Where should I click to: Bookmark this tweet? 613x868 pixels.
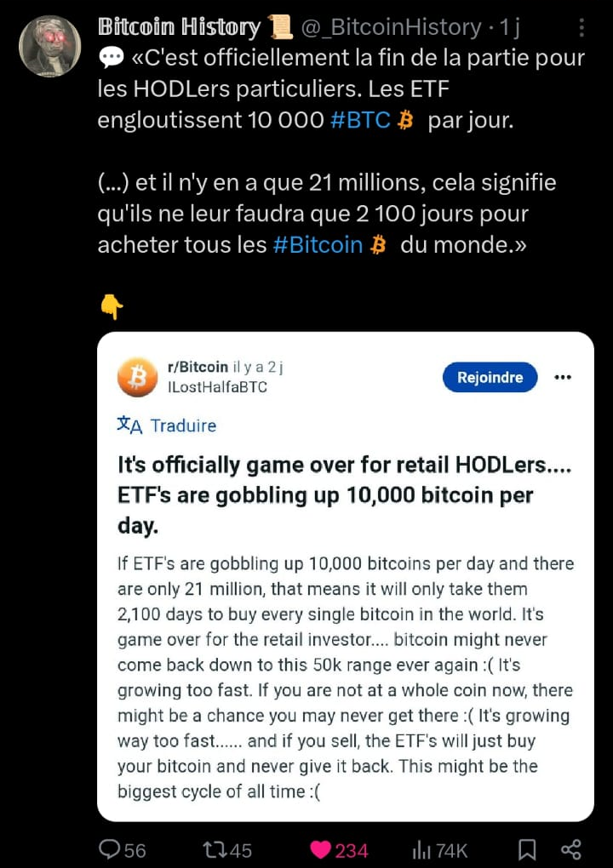[x=526, y=850]
